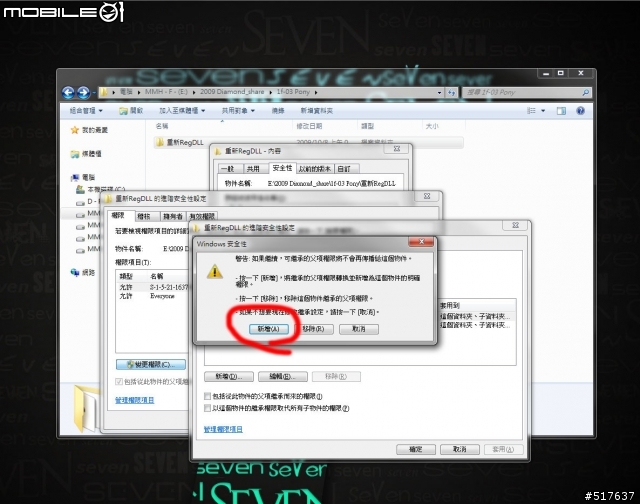Open the address bar history dropdown arrow
The height and width of the screenshot is (504, 640).
pos(439,93)
